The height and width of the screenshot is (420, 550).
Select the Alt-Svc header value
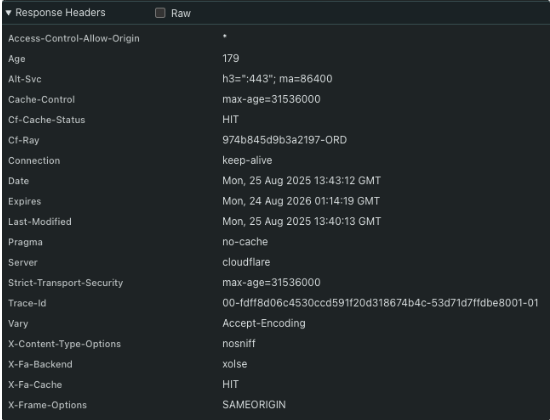tap(277, 79)
